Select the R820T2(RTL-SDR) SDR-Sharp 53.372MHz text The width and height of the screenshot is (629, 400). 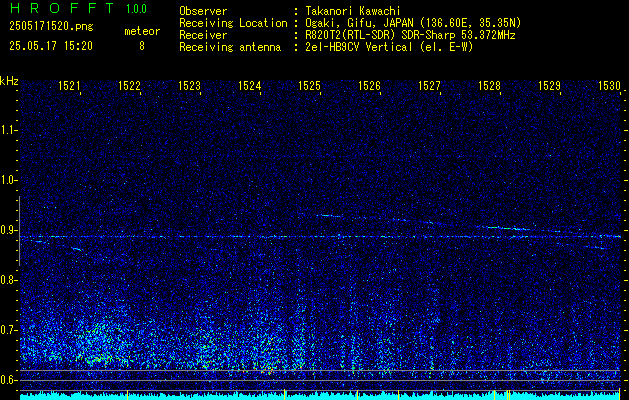pos(410,35)
